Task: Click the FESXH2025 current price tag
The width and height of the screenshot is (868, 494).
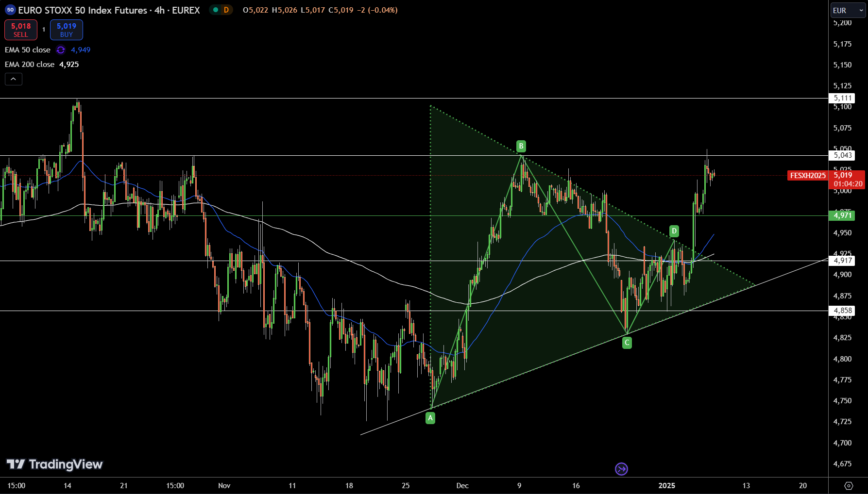Action: click(808, 176)
